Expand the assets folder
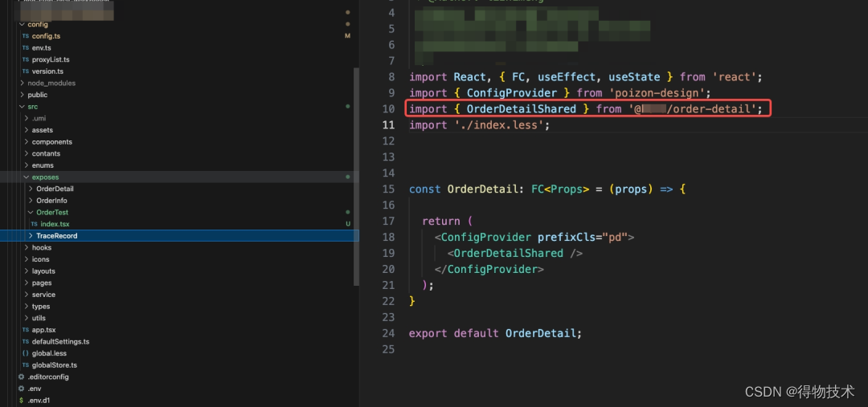Image resolution: width=868 pixels, height=407 pixels. click(x=27, y=130)
